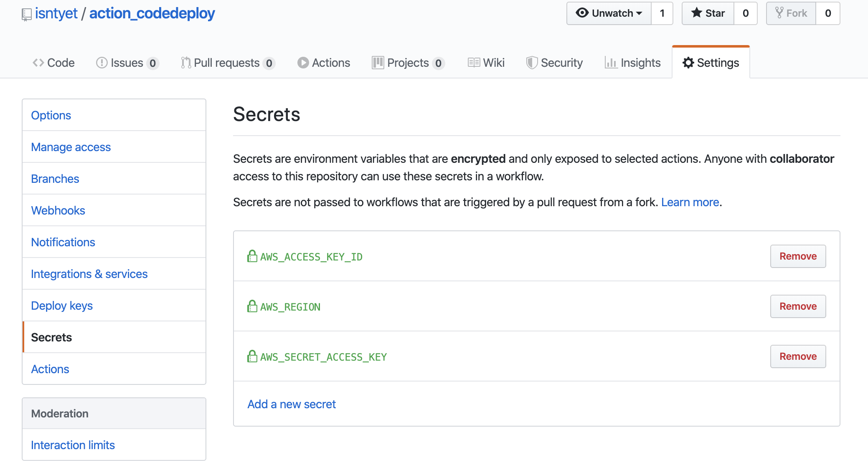Open Actions in settings sidebar
This screenshot has width=868, height=470.
point(114,369)
